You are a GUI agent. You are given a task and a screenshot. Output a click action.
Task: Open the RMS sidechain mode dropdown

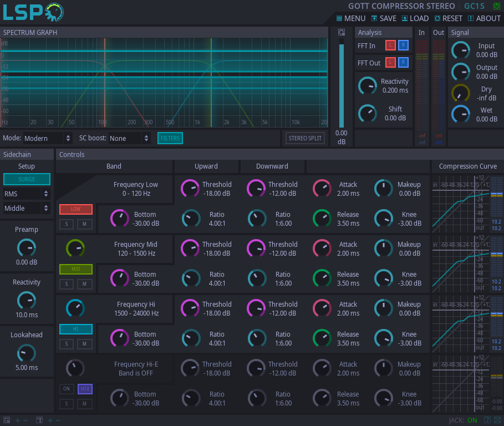coord(27,194)
